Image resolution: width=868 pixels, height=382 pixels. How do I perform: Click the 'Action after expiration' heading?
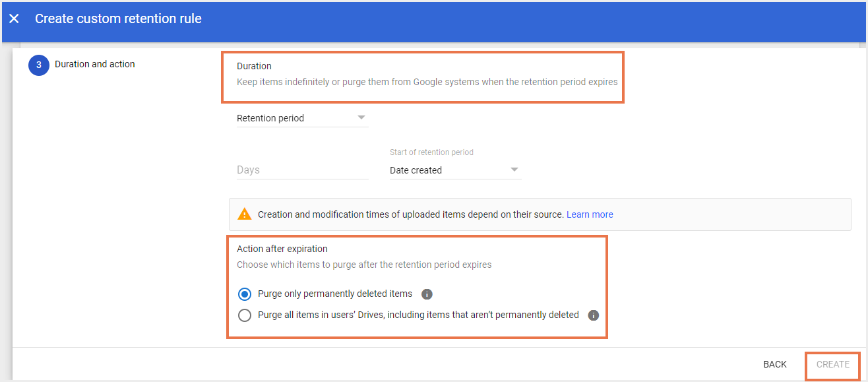click(282, 249)
